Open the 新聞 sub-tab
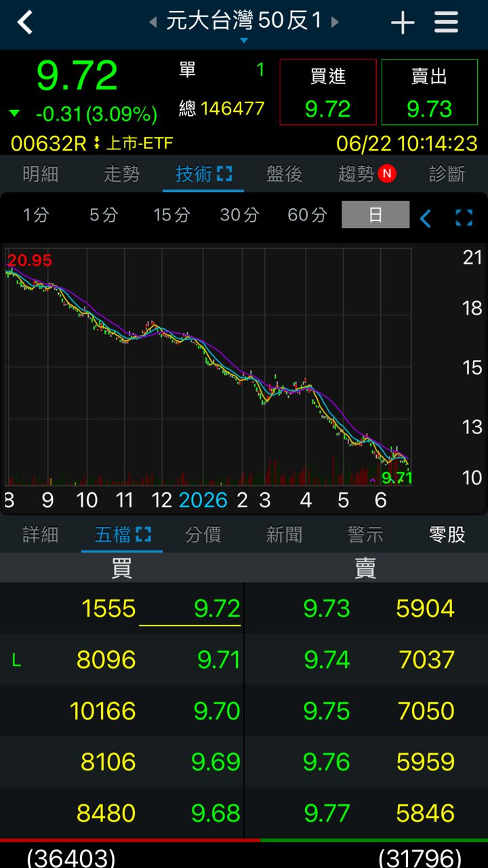This screenshot has height=868, width=488. (x=285, y=534)
